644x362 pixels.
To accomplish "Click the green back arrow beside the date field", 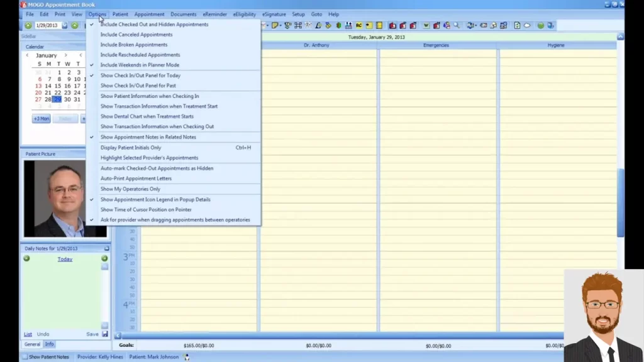I will click(28, 25).
